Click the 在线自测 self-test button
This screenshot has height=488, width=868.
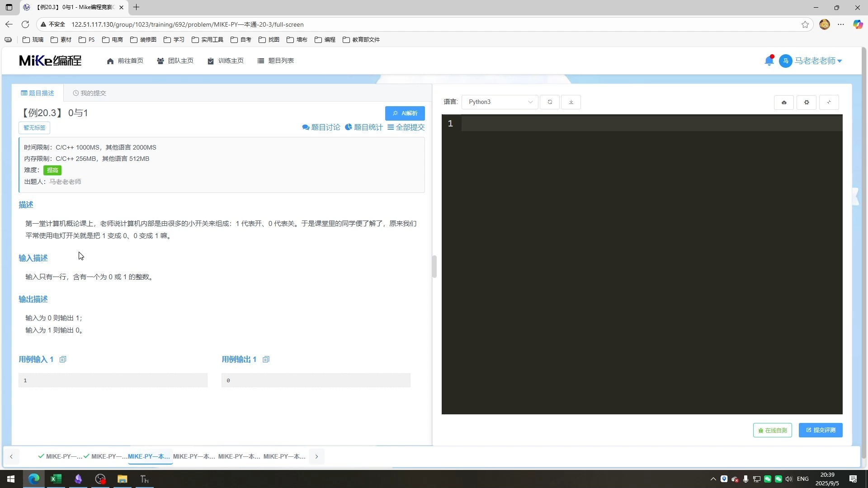tap(772, 431)
